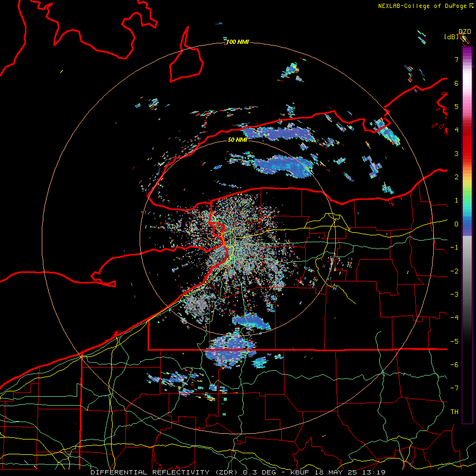Click the 0 value on color scale

click(456, 224)
